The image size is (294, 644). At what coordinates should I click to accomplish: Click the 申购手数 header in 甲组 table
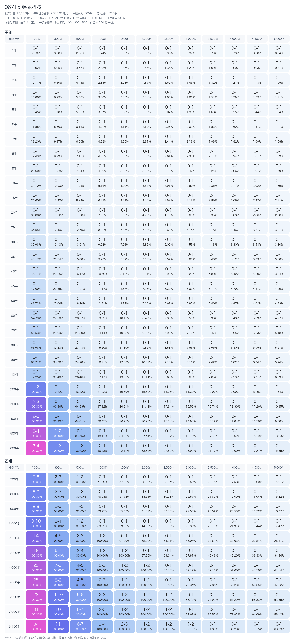[x=15, y=39]
